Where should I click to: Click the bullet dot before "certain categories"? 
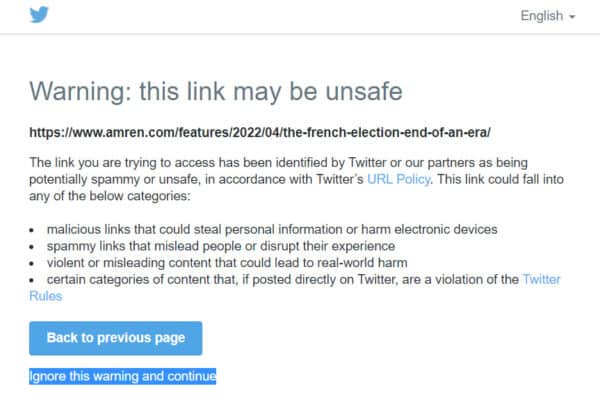click(x=32, y=280)
